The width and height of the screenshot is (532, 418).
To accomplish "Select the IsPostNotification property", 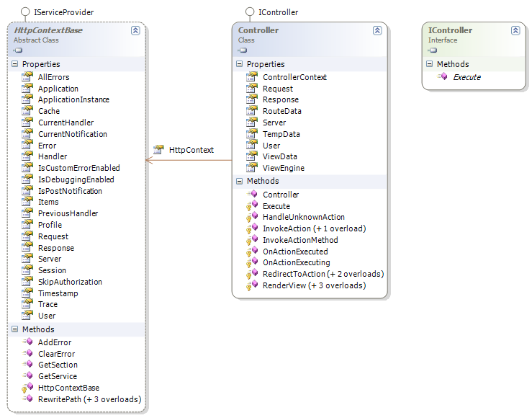I will pos(70,191).
